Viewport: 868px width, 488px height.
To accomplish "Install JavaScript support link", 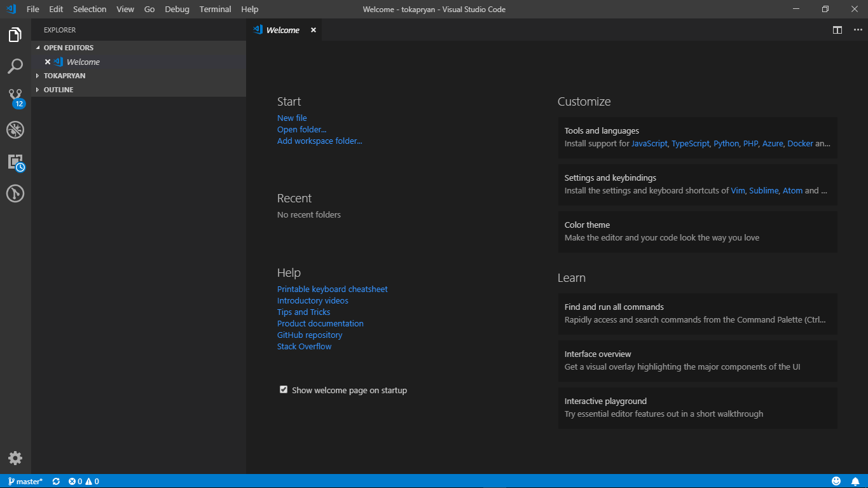I will point(649,144).
